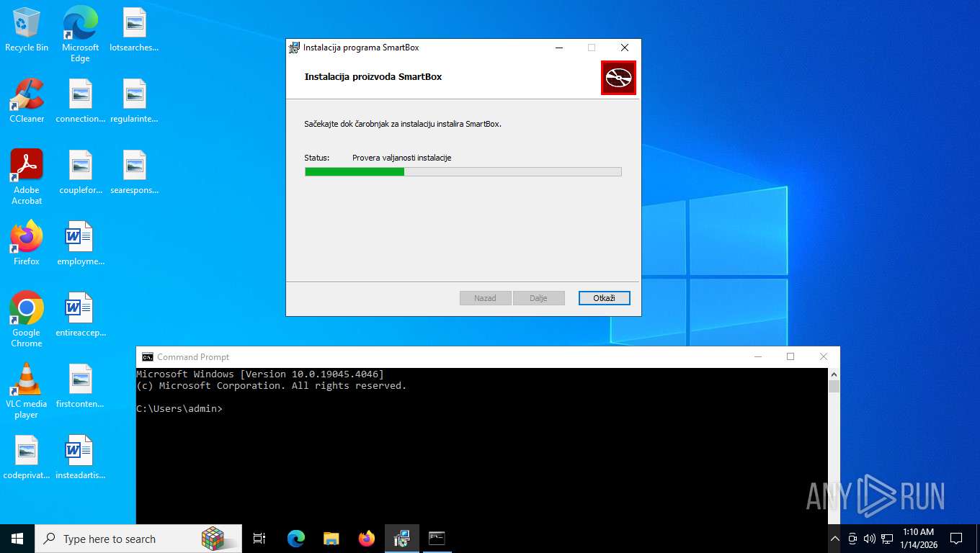Click the C:\Users\admin> prompt line
Image resolution: width=980 pixels, height=553 pixels.
tap(179, 408)
